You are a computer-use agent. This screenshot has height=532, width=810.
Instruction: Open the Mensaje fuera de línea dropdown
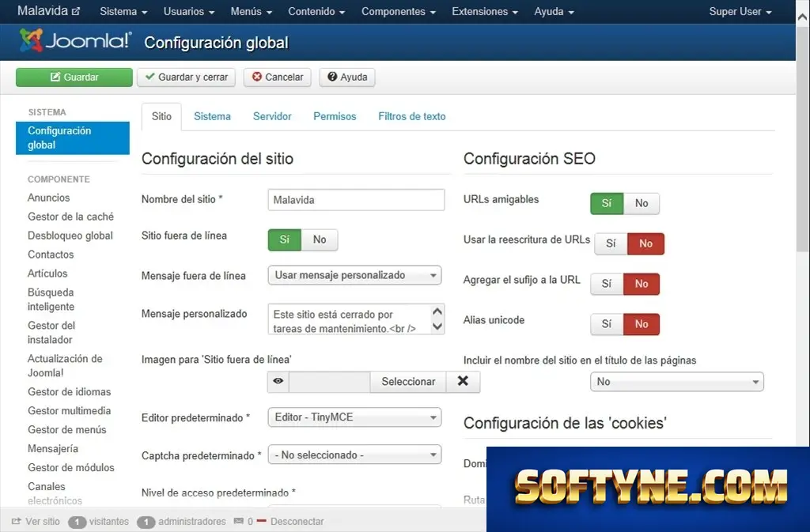[x=354, y=275]
